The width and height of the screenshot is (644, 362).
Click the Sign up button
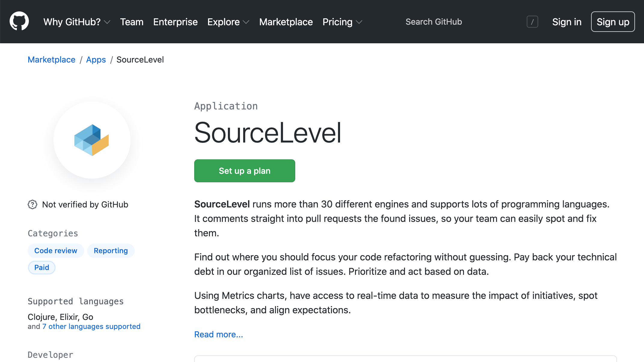pos(613,22)
